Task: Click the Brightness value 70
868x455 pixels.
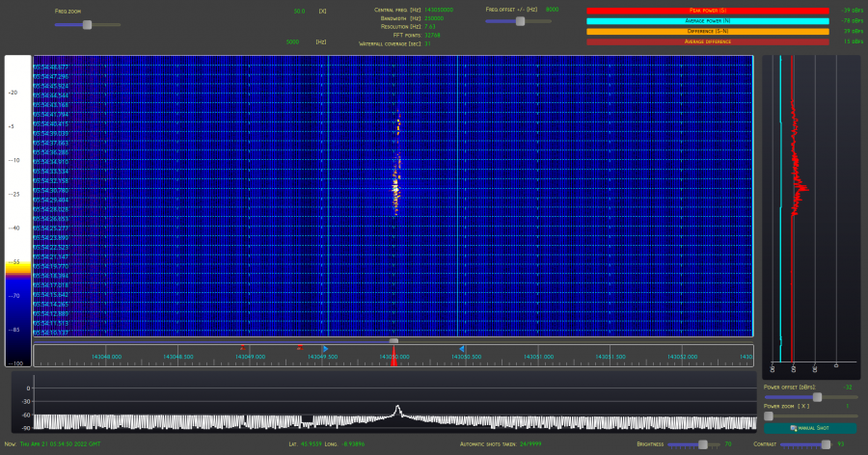Action: point(728,444)
